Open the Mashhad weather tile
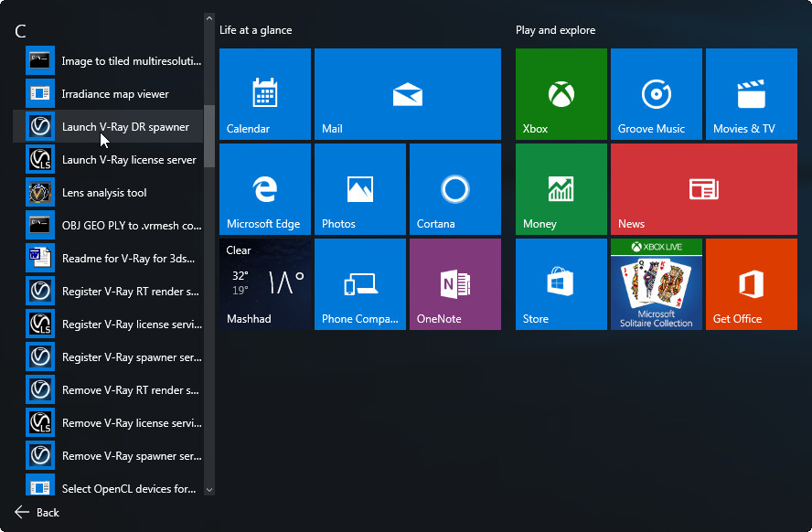The width and height of the screenshot is (812, 532). tap(265, 284)
